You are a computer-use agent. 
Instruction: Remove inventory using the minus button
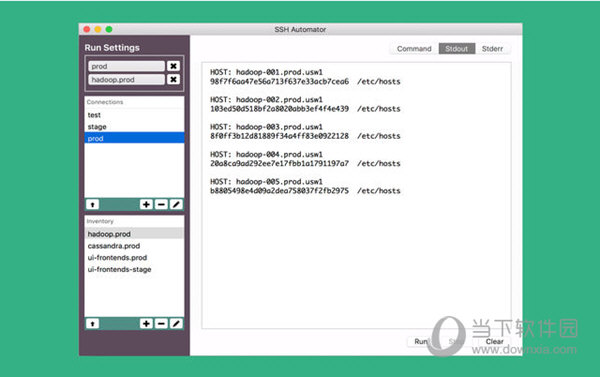point(161,324)
